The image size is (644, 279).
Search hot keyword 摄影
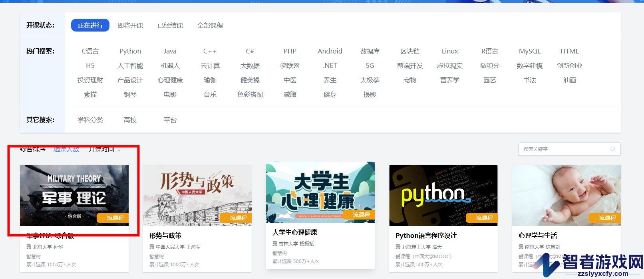point(370,94)
